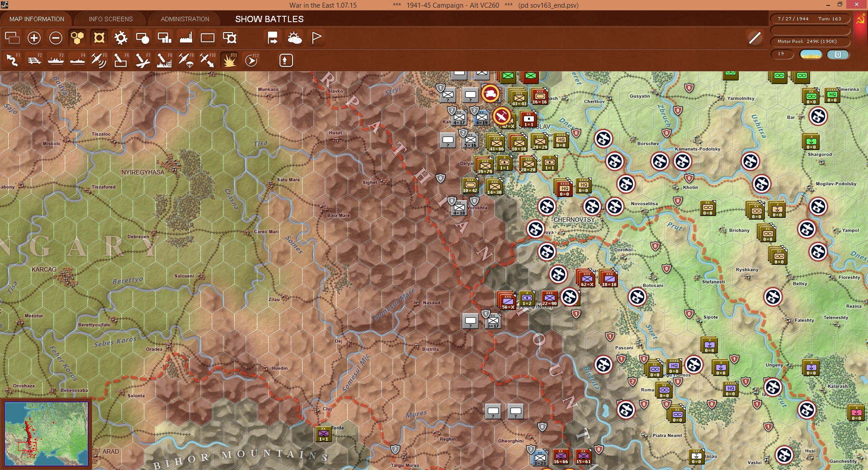The height and width of the screenshot is (470, 868).
Task: Select the red unit counter 15=61
Action: coord(583,456)
